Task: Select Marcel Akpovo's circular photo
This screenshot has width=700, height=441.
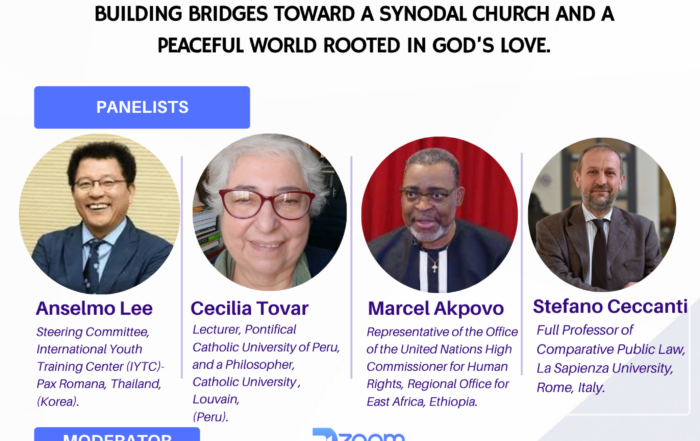Action: click(438, 214)
